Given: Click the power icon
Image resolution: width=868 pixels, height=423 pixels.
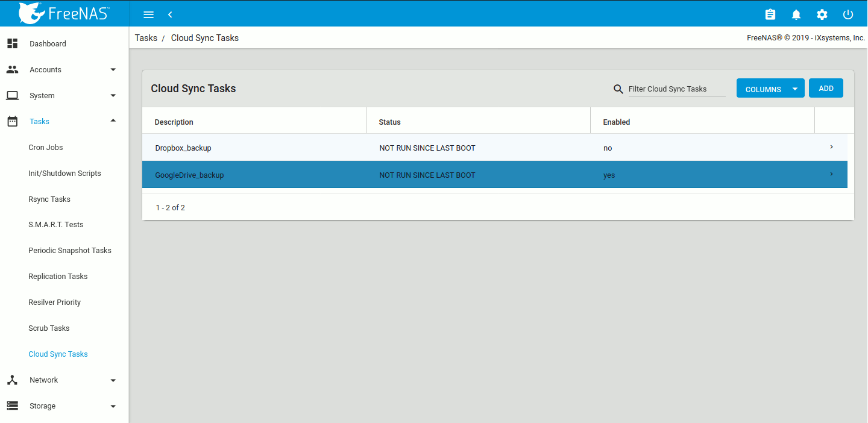Looking at the screenshot, I should coord(848,14).
